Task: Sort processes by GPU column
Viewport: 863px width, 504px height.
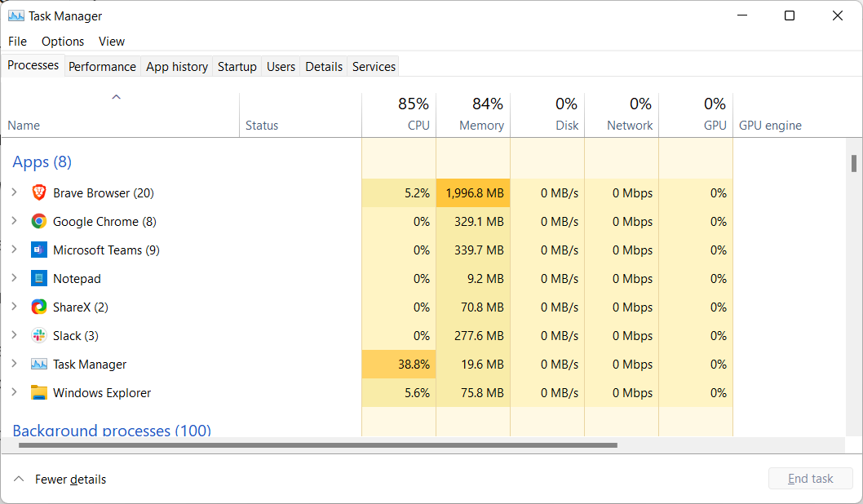Action: (697, 114)
